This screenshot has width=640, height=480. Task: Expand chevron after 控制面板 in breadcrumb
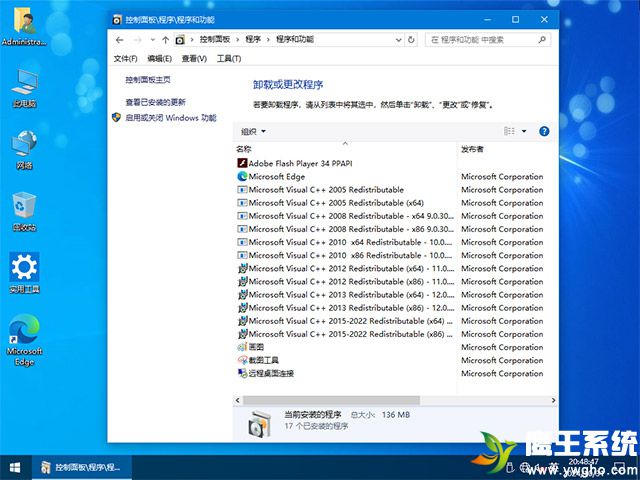[238, 40]
